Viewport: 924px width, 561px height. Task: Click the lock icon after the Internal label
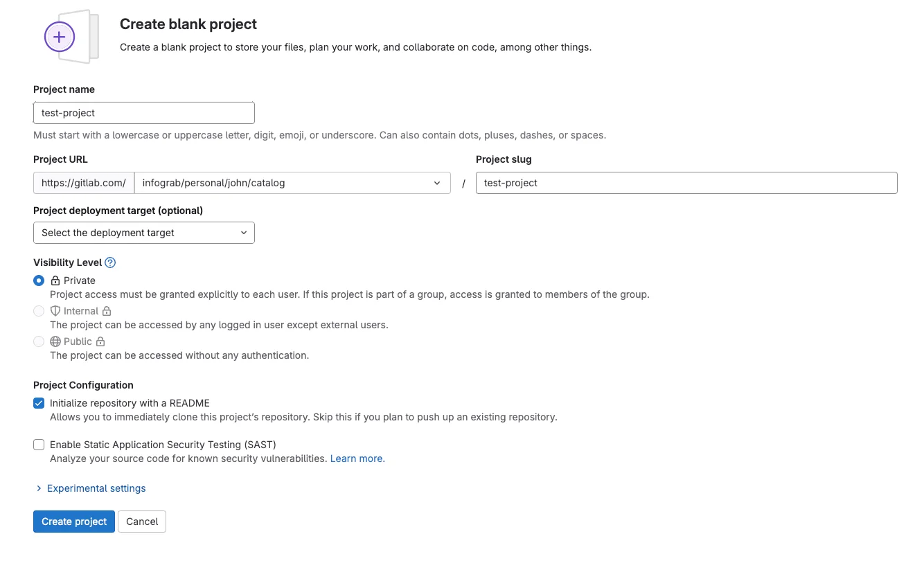click(x=105, y=311)
